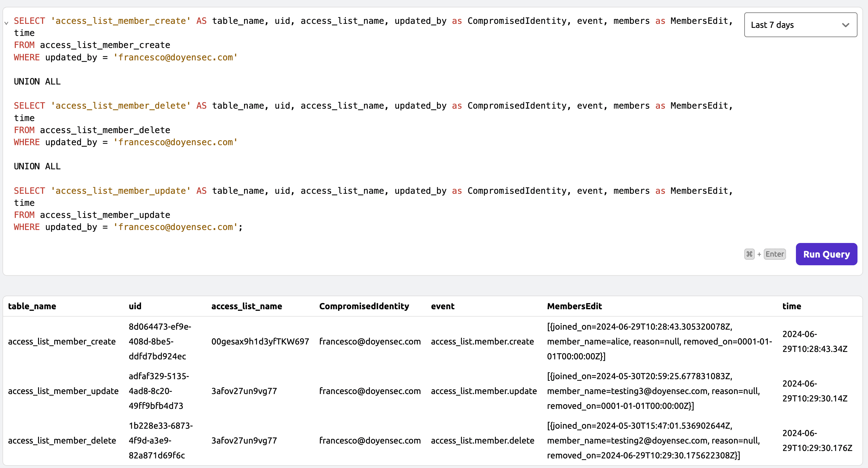Click the Enter key badge

pos(775,254)
